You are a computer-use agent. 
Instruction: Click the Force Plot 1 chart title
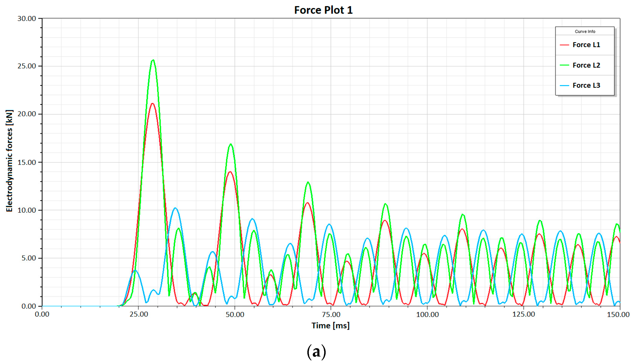[x=323, y=10]
